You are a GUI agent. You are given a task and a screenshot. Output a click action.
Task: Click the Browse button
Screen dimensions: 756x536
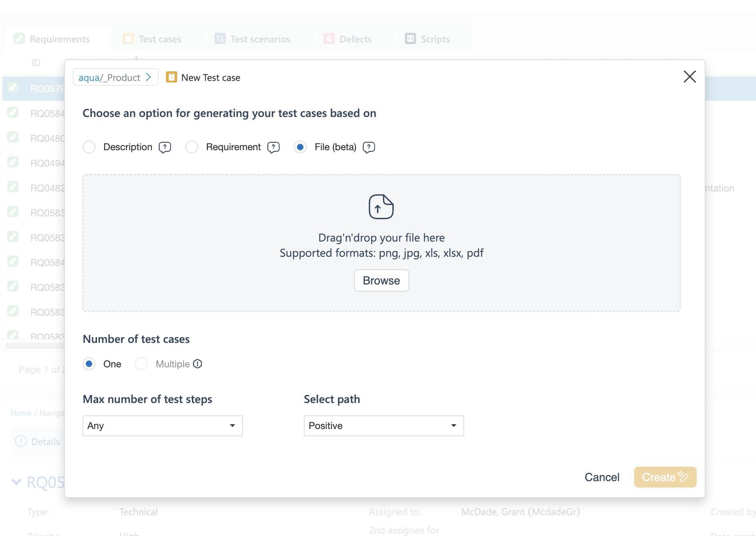pyautogui.click(x=381, y=280)
